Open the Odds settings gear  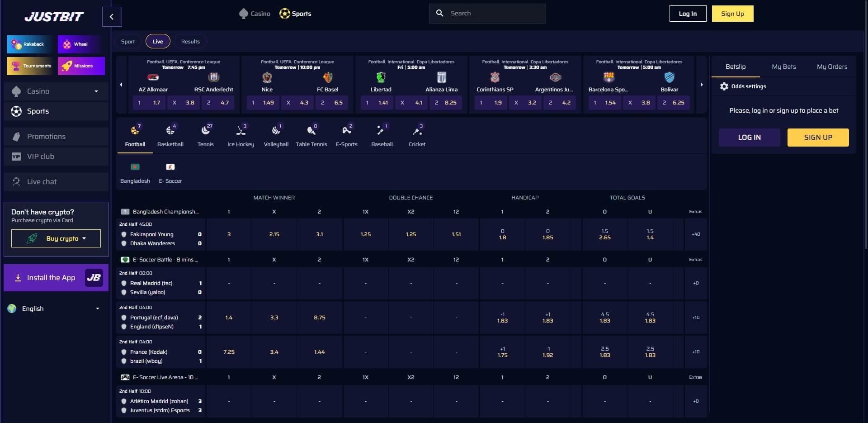pos(743,86)
